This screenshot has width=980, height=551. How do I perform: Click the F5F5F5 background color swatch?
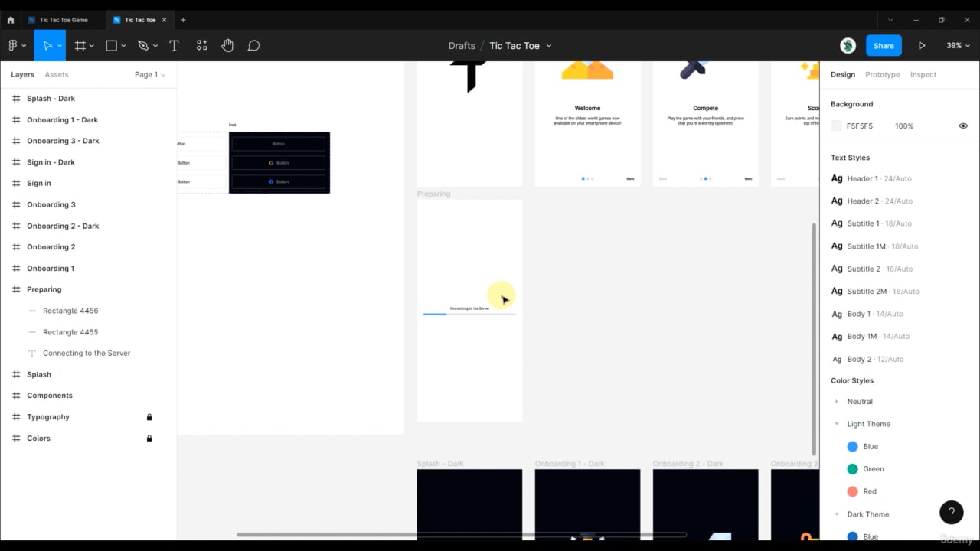[x=836, y=126]
